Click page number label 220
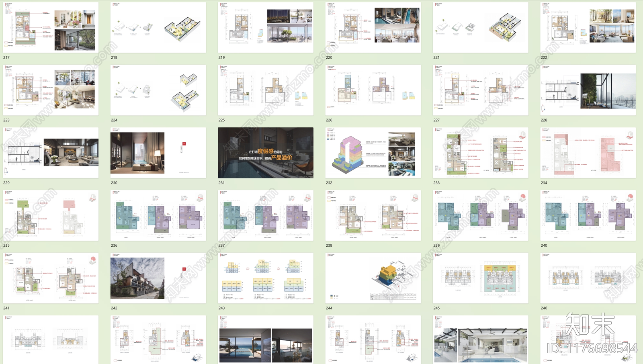This screenshot has width=643, height=364. click(x=329, y=57)
